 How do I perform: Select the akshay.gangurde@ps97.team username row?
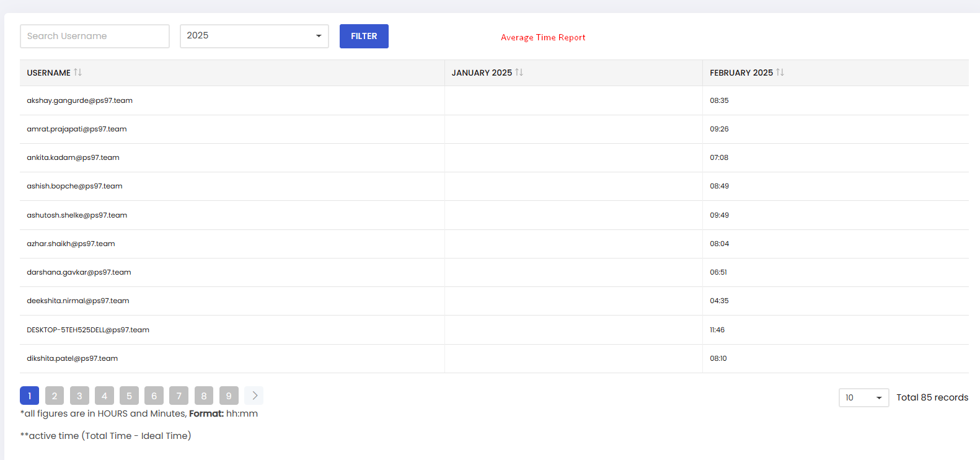tap(79, 100)
